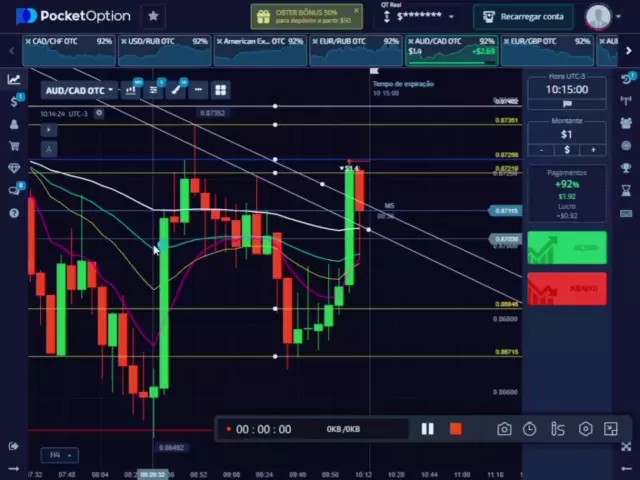This screenshot has width=640, height=480.
Task: Open the diamond achievements icon
Action: click(14, 168)
